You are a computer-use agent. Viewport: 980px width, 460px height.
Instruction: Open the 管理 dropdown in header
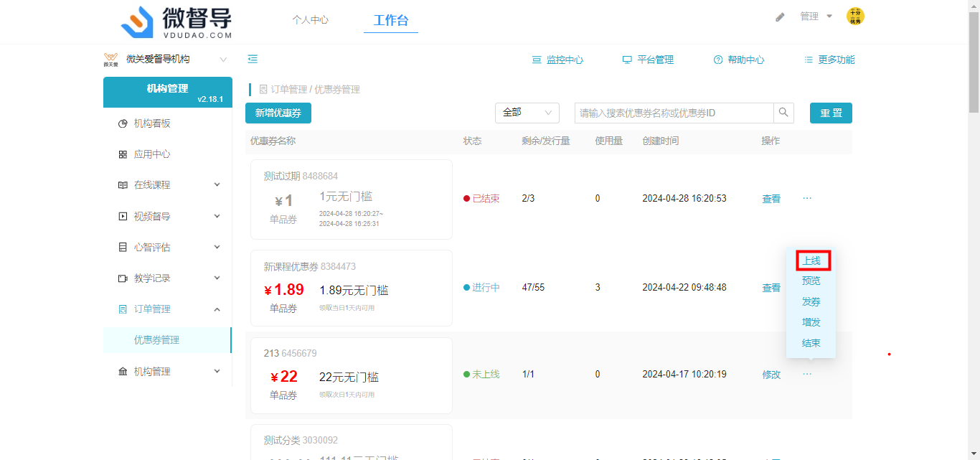click(x=816, y=17)
